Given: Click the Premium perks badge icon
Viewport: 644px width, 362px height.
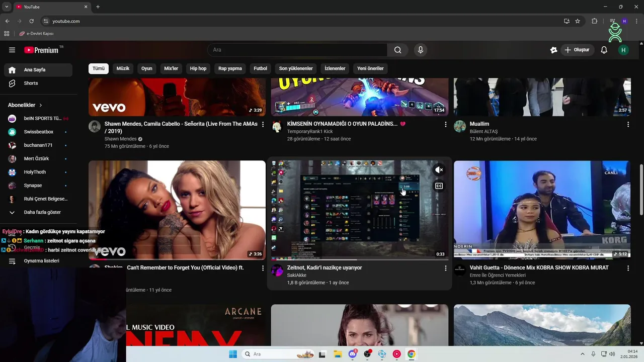Looking at the screenshot, I should (554, 50).
